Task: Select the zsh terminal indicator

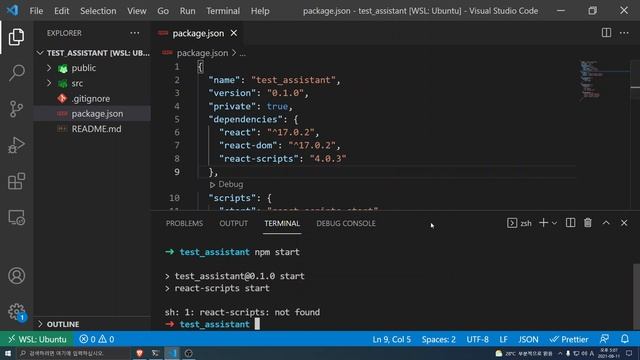Action: click(x=519, y=223)
